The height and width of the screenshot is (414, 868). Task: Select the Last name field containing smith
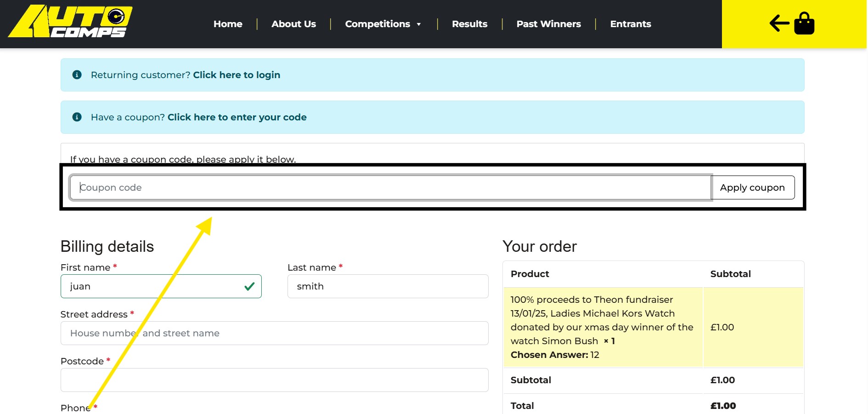click(x=388, y=286)
